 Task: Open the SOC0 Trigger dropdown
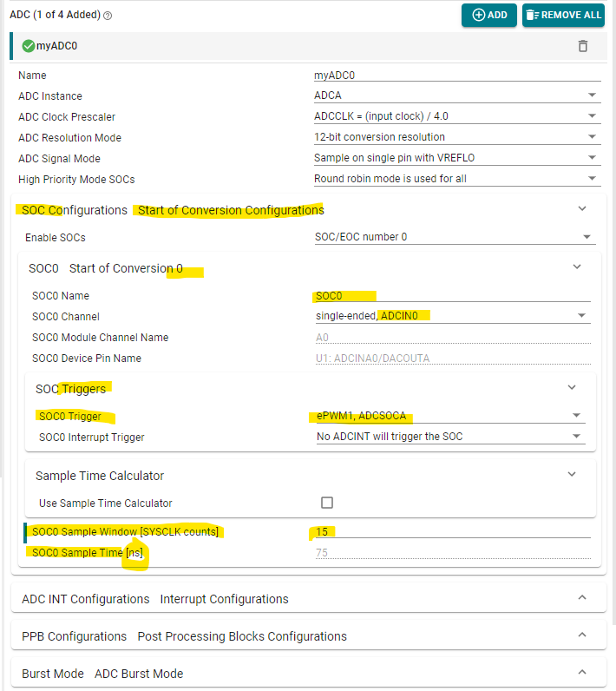[451, 416]
